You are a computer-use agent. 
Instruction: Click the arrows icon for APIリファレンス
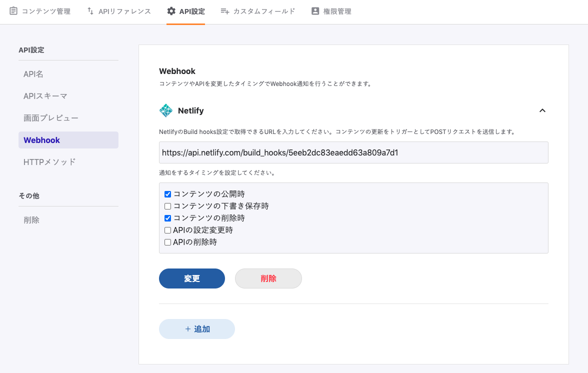coord(90,11)
